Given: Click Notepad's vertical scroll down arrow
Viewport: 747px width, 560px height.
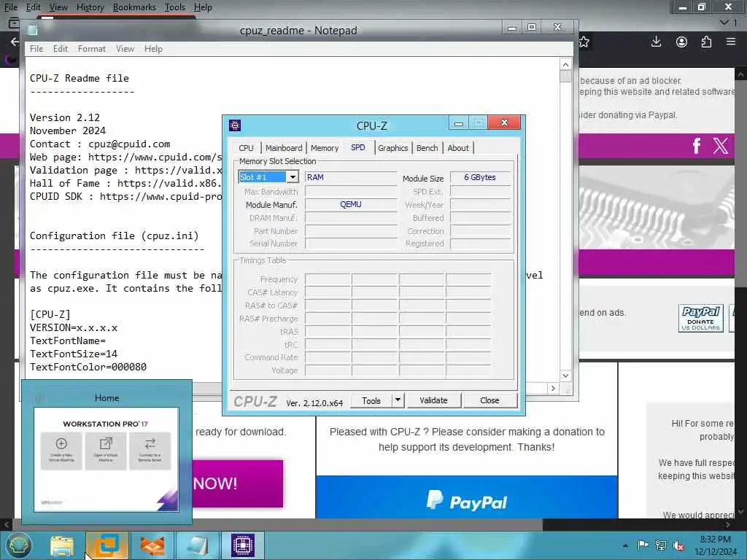Looking at the screenshot, I should tap(565, 376).
